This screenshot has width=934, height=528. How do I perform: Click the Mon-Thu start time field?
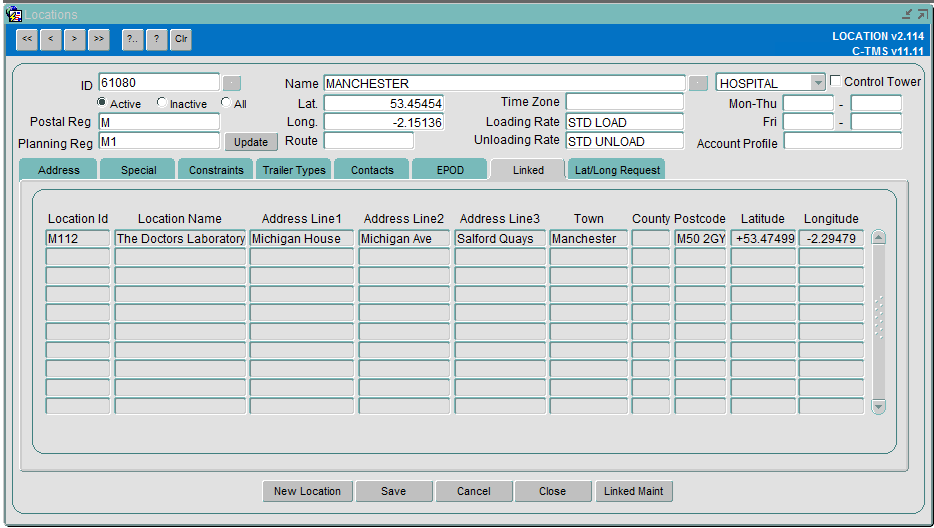tap(808, 103)
